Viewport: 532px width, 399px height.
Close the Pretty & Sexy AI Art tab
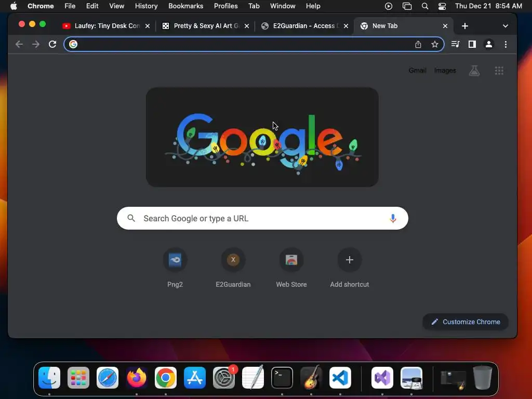tap(247, 26)
